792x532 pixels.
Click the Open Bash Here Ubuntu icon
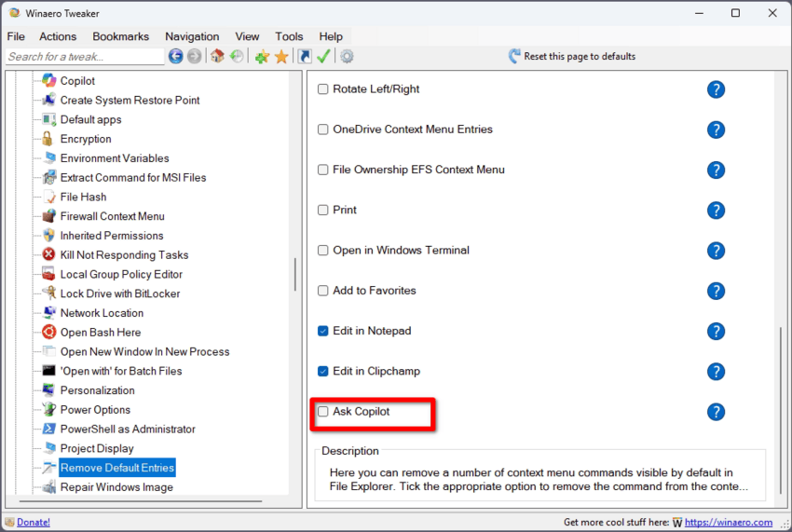pos(49,332)
